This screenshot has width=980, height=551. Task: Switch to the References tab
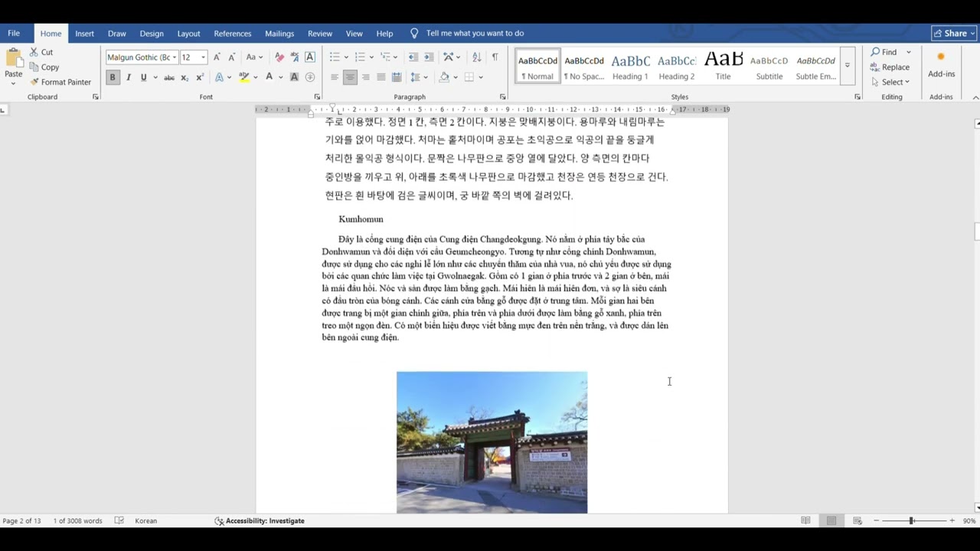point(233,34)
